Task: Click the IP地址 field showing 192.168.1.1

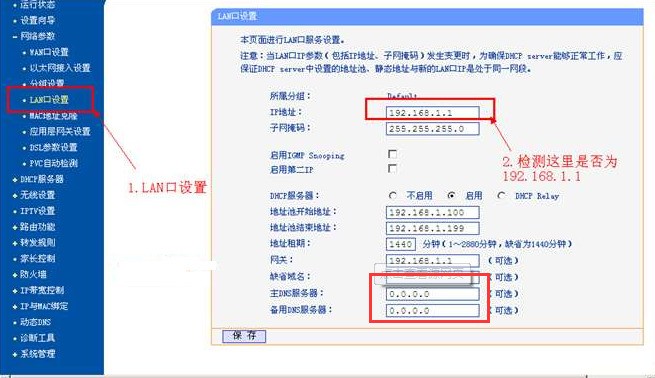Action: point(432,113)
